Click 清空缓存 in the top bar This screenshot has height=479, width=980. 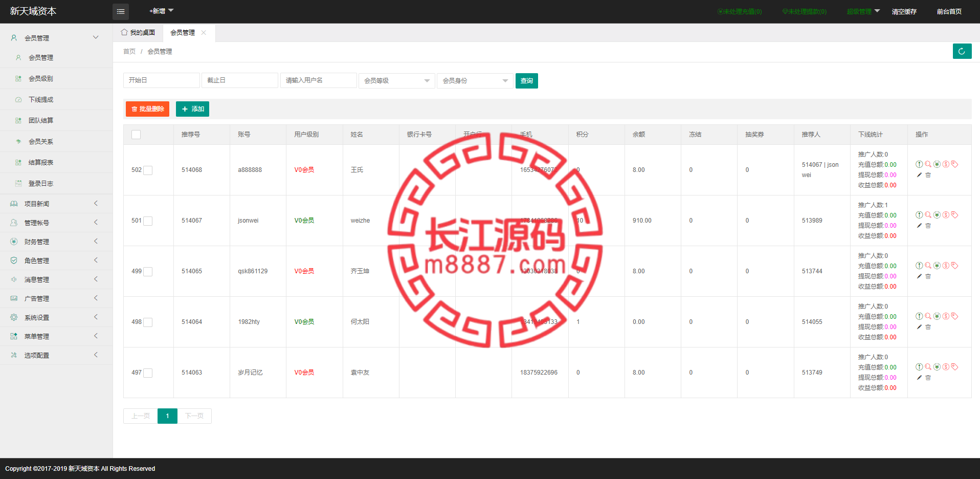(904, 11)
